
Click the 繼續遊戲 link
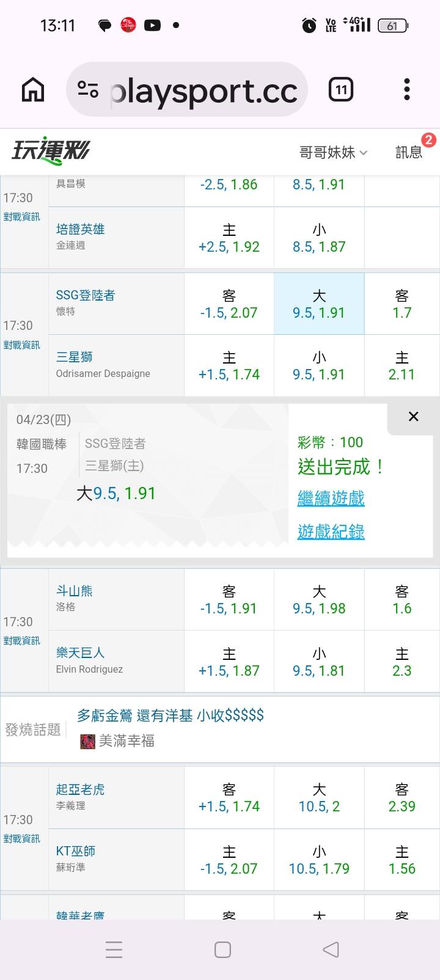coord(331,498)
